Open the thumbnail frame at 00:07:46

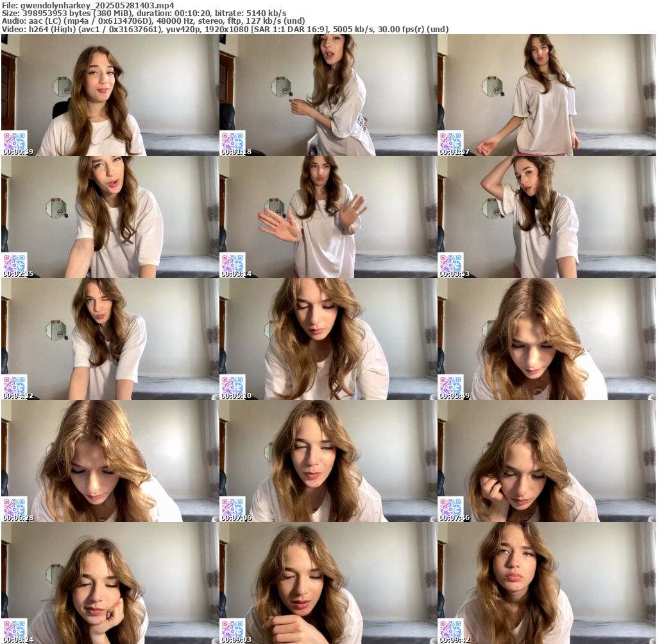[x=547, y=461]
